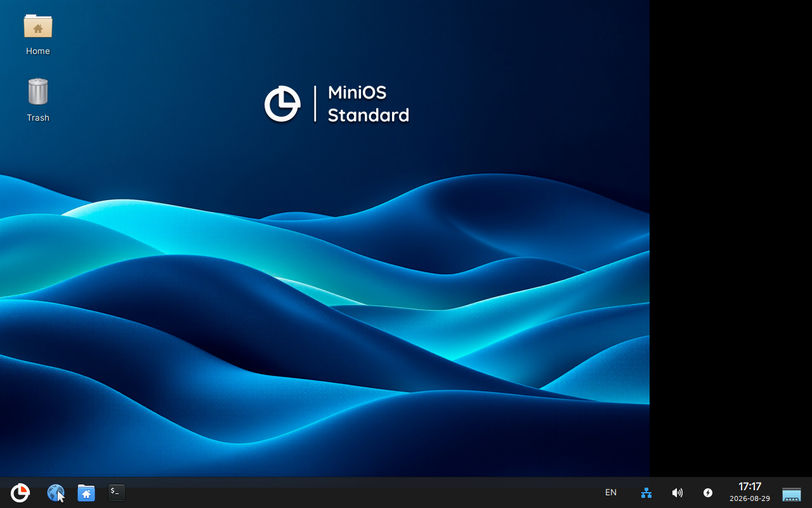This screenshot has width=812, height=508.
Task: Click the volume speaker tray icon
Action: (678, 493)
